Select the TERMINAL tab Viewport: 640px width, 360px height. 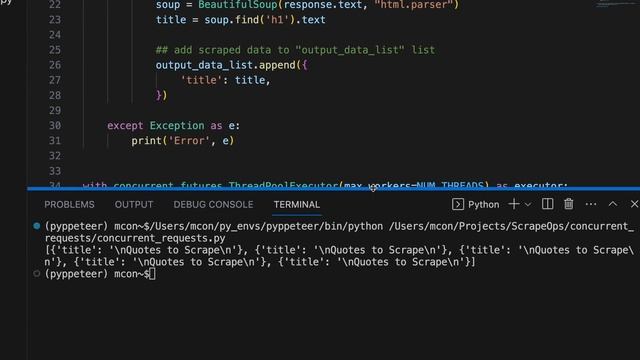tap(297, 204)
